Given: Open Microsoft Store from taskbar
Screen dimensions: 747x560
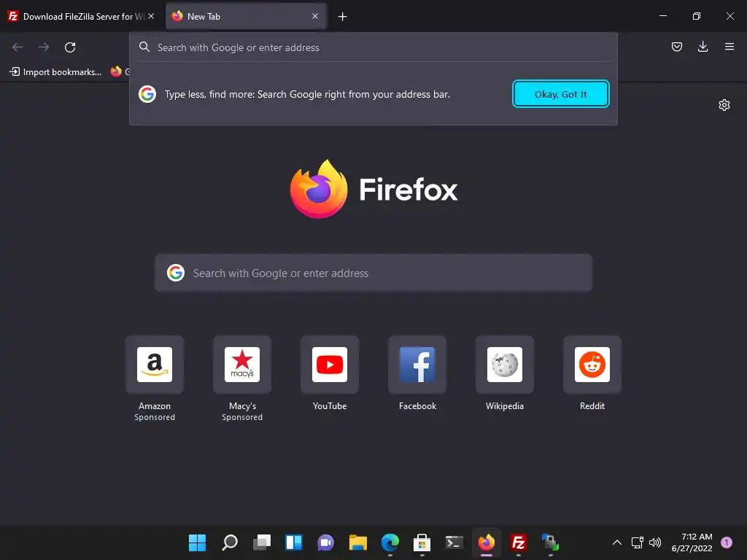Looking at the screenshot, I should coord(422,542).
